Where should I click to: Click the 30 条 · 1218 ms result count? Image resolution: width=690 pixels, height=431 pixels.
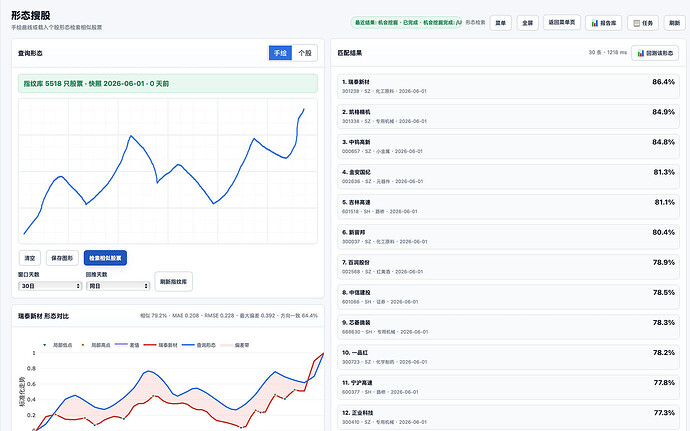click(x=608, y=52)
